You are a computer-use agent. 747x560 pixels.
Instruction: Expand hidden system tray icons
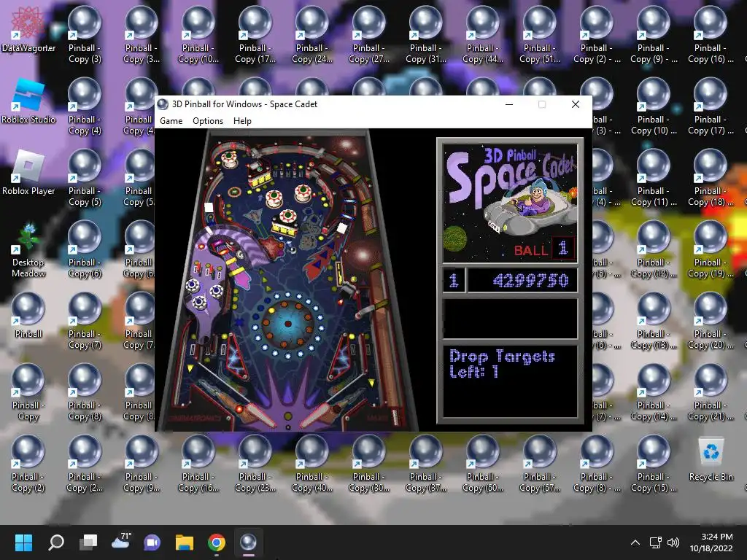[x=635, y=542]
